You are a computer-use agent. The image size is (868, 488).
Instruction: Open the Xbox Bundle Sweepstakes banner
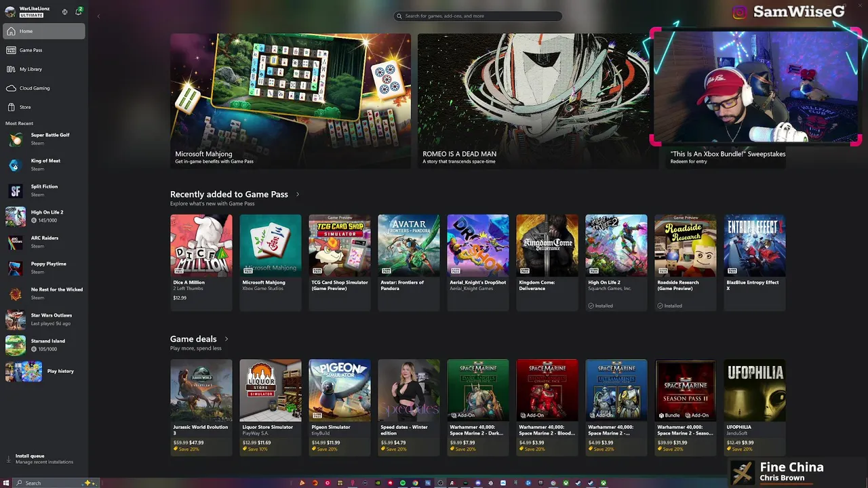pos(727,157)
